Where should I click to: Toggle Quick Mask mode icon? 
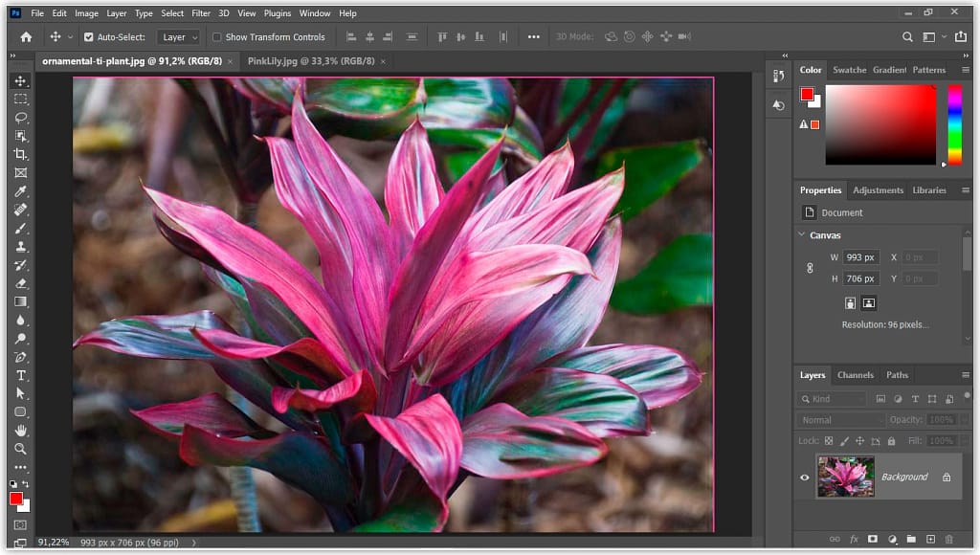click(x=21, y=525)
